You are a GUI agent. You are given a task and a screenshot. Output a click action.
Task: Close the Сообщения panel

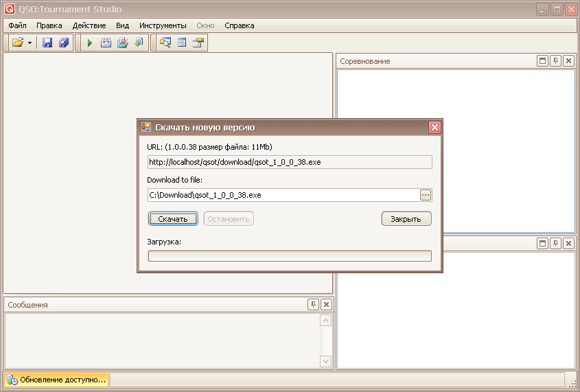pyautogui.click(x=326, y=304)
